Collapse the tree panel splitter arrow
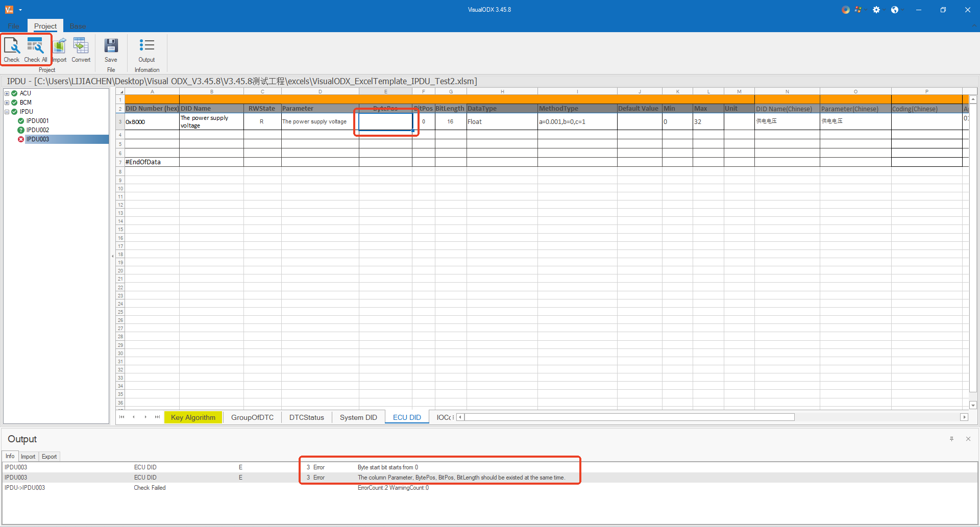 pos(112,256)
